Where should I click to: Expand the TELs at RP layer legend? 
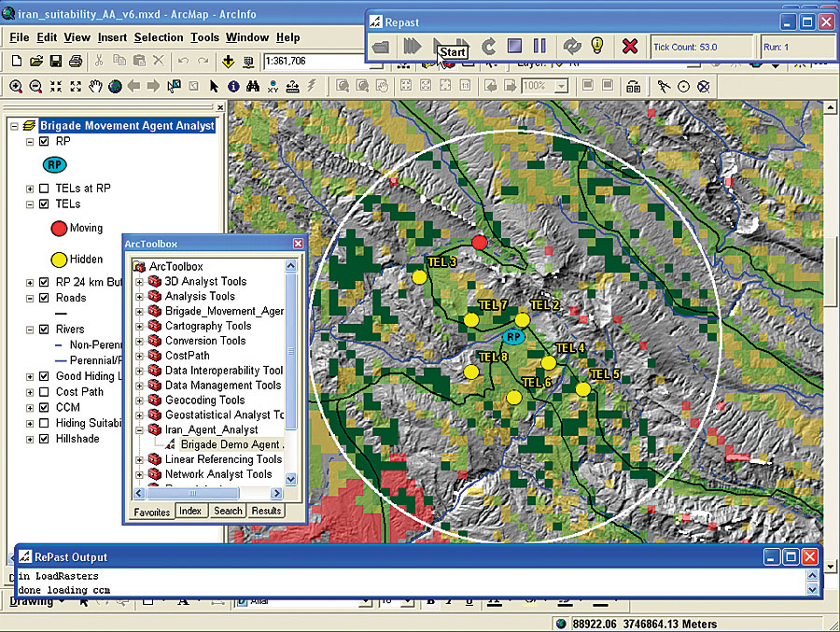point(30,190)
